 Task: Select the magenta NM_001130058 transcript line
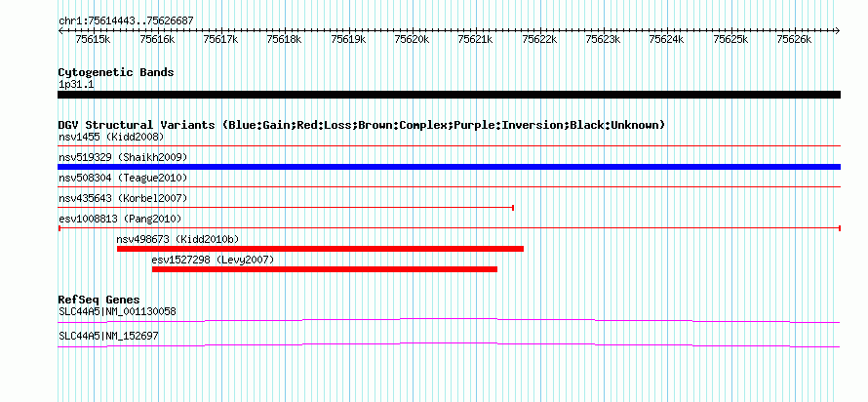[x=449, y=321]
